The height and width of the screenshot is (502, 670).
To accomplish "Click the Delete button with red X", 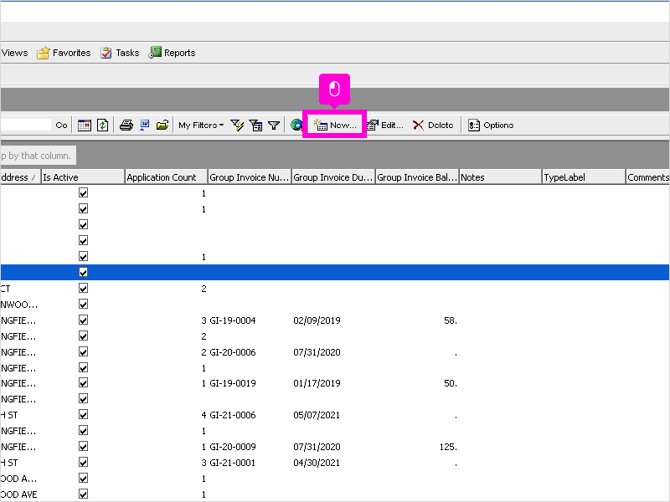I will click(433, 125).
